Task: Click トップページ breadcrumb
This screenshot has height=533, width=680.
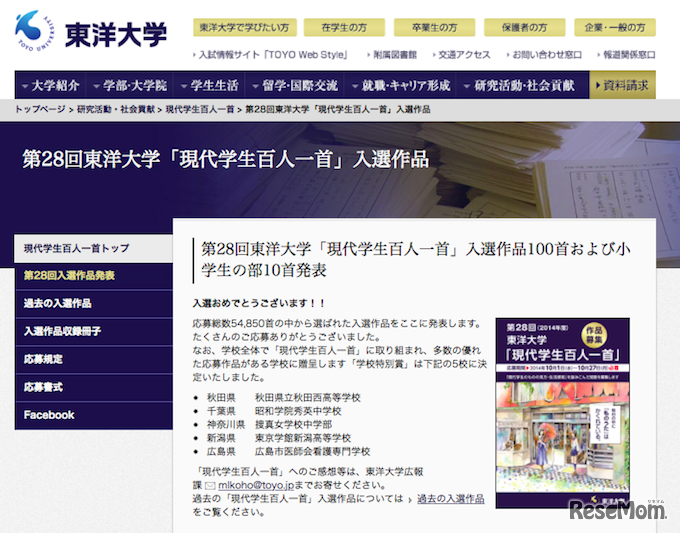Action: click(x=40, y=110)
